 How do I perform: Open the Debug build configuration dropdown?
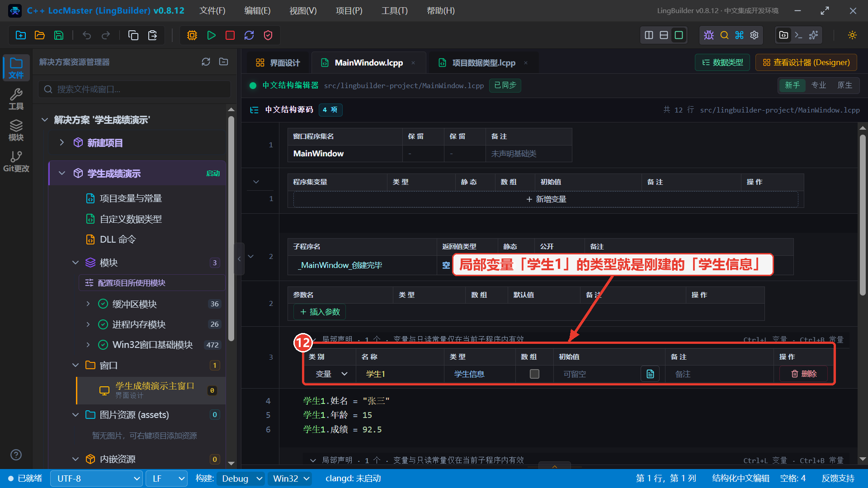point(241,479)
